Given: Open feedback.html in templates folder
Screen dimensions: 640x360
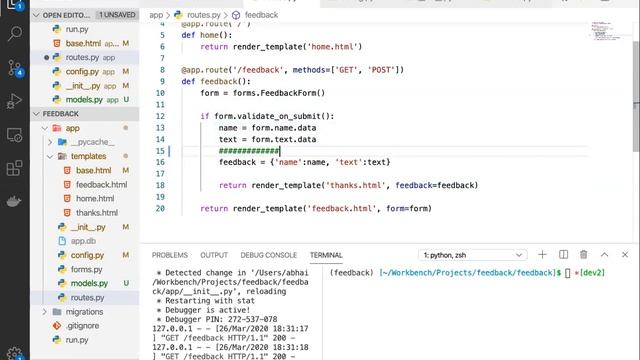Looking at the screenshot, I should click(85, 184).
